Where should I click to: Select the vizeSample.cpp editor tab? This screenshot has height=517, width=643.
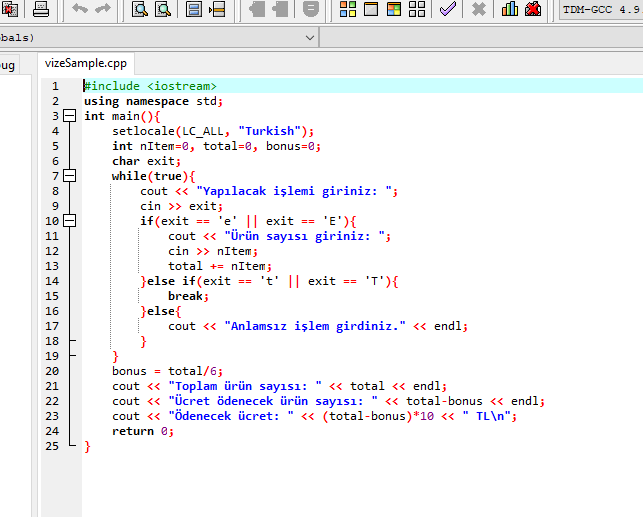(x=86, y=63)
